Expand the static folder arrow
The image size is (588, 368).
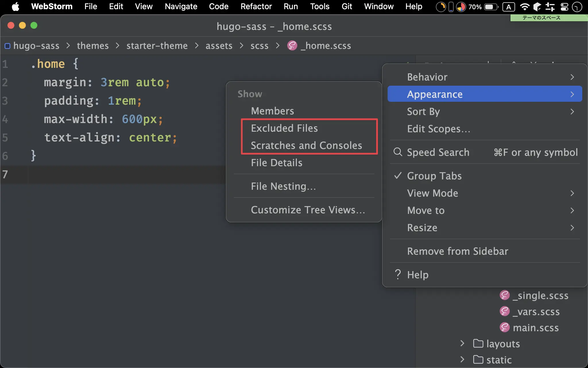point(462,360)
